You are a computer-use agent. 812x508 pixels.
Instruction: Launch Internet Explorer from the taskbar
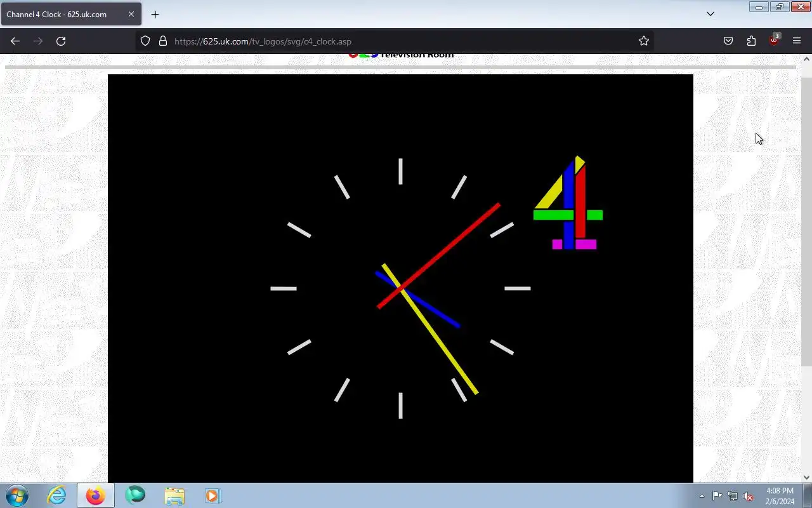pyautogui.click(x=57, y=495)
